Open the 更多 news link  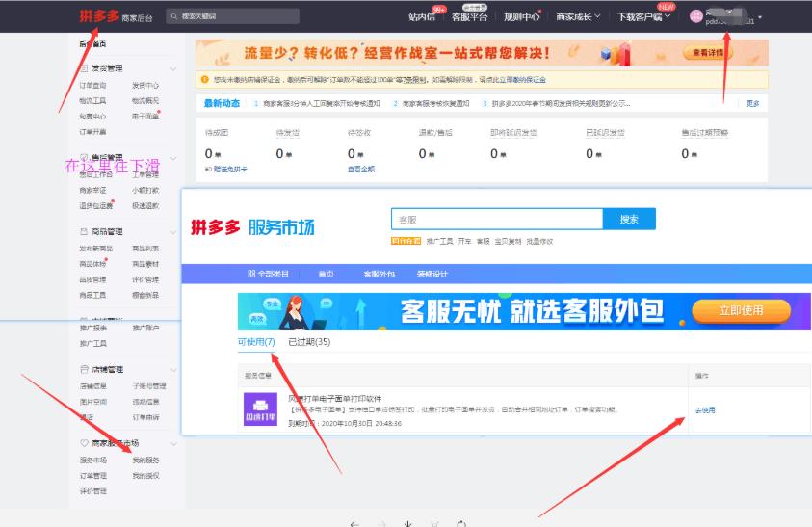752,104
